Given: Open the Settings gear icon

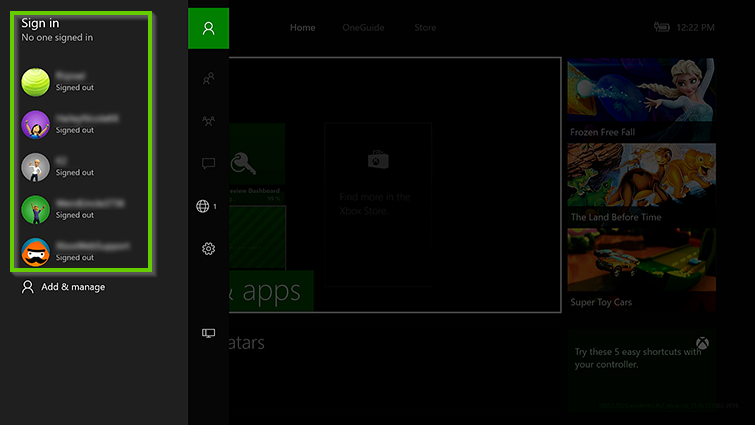Looking at the screenshot, I should click(x=208, y=249).
